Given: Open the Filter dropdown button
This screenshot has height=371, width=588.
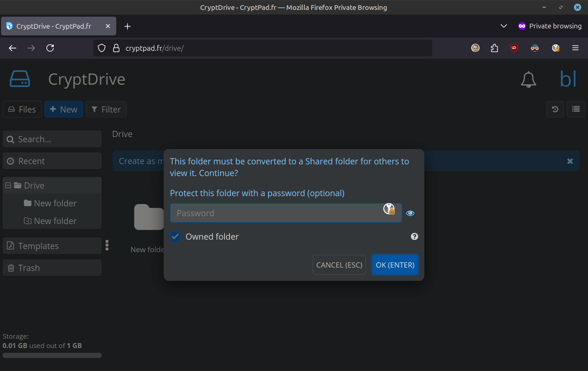Looking at the screenshot, I should tap(106, 109).
